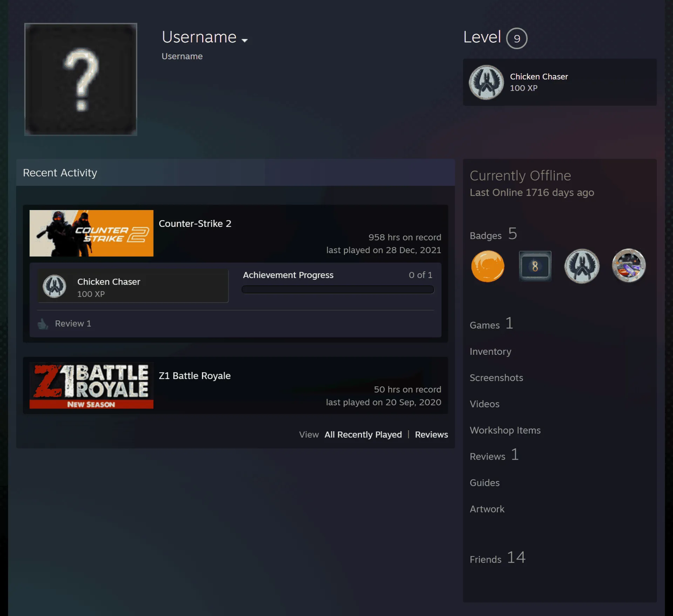Image resolution: width=673 pixels, height=616 pixels.
Task: Open the Reviews link under Recent Activity
Action: point(431,434)
